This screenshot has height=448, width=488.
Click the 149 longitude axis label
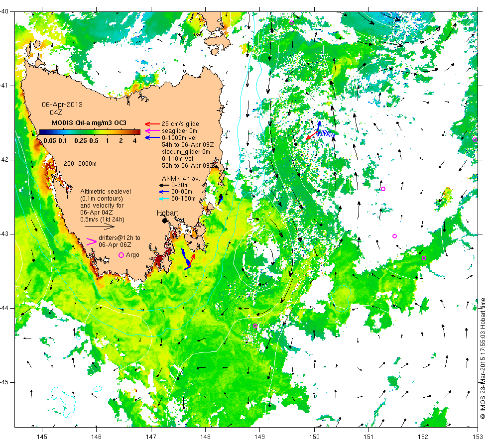(x=259, y=437)
